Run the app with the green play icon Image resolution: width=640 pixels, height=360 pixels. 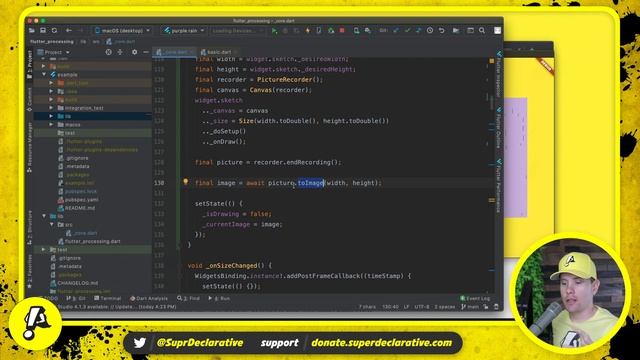[274, 31]
